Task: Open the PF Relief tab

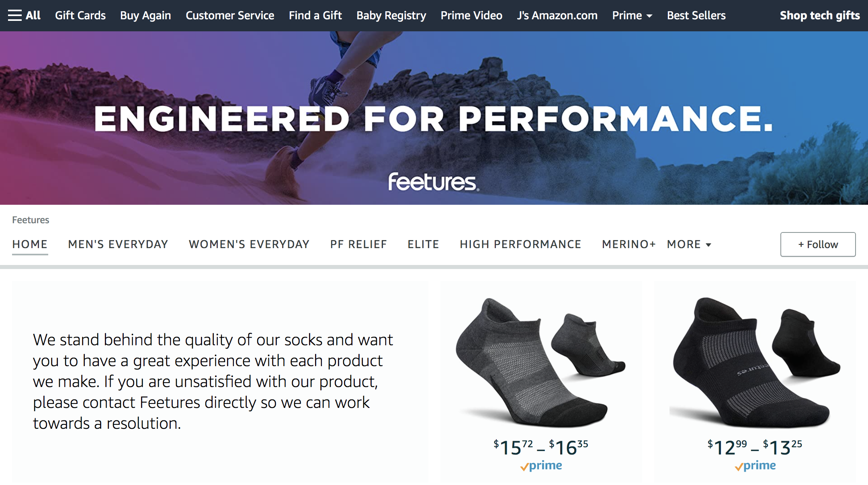Action: pos(358,244)
